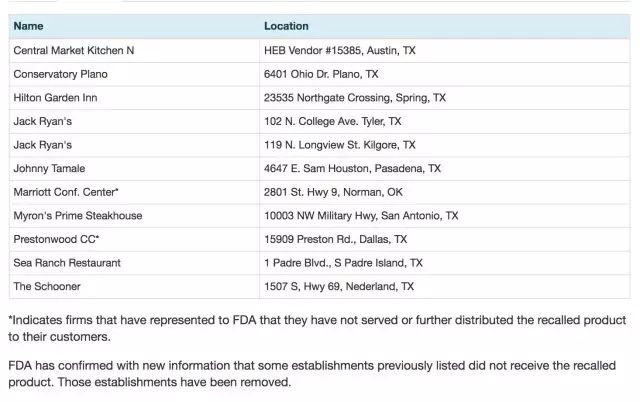Viewport: 640px width, 402px height.
Task: Click the asterisk footnote about FDA firms
Action: (317, 329)
